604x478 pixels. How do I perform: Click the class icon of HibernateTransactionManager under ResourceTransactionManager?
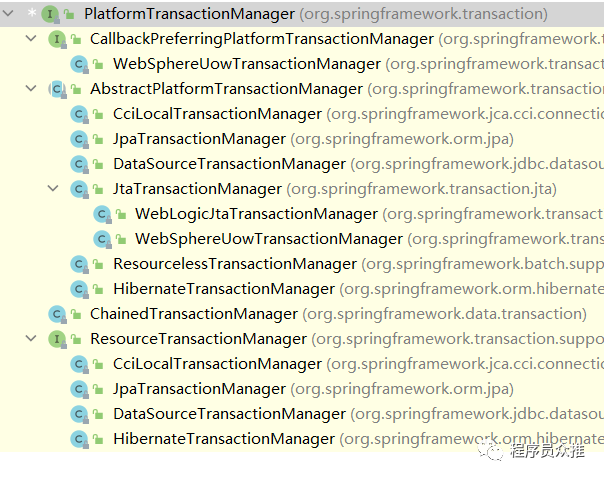[x=80, y=440]
